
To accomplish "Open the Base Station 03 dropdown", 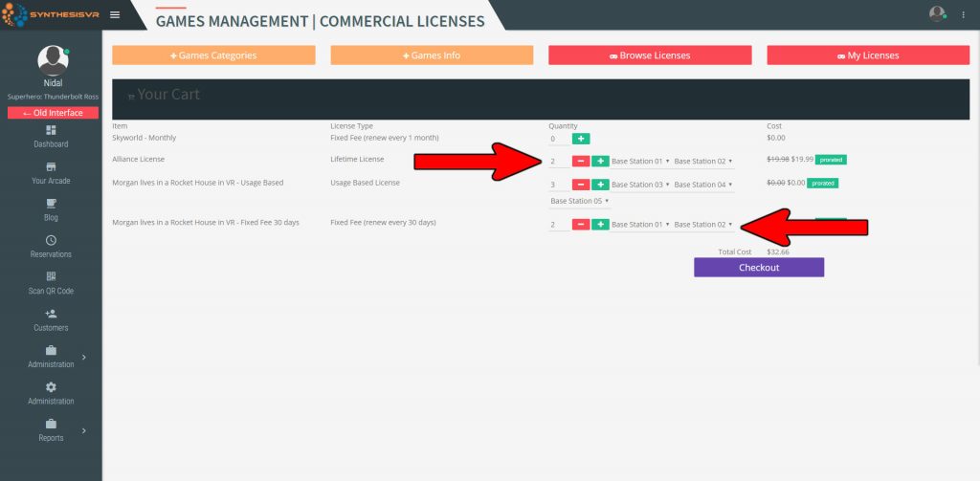I will pyautogui.click(x=640, y=185).
